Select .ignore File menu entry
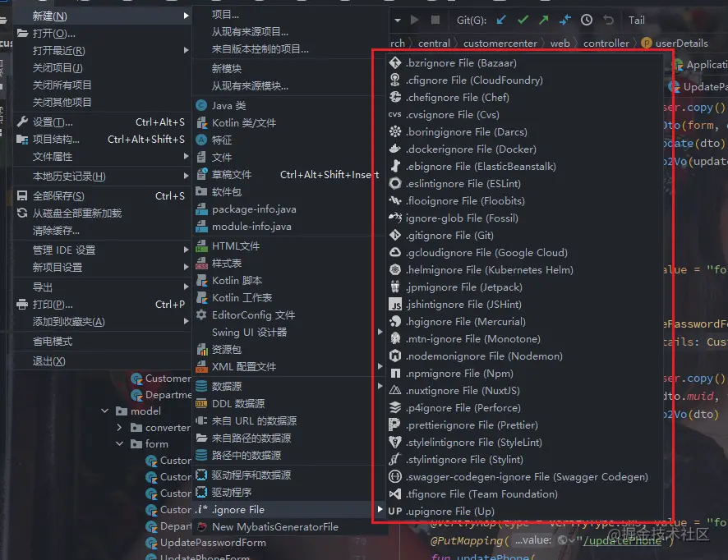728x560 pixels. 290,509
